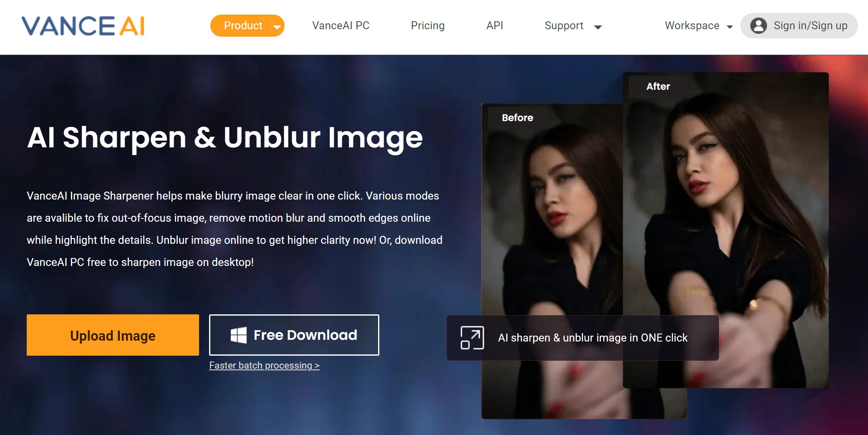Open the Product dropdown menu
The image size is (868, 435).
(x=247, y=25)
